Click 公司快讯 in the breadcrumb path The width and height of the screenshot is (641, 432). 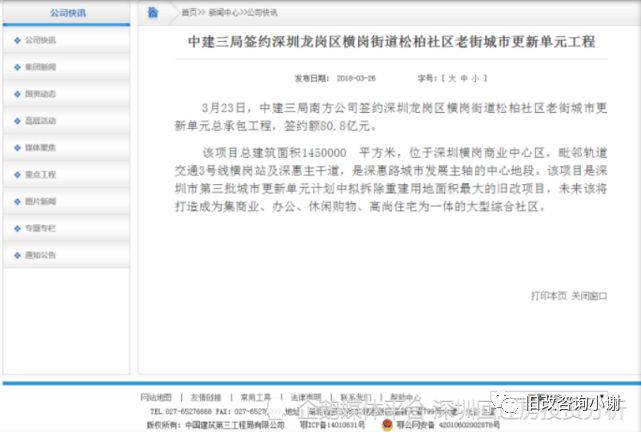tap(262, 13)
